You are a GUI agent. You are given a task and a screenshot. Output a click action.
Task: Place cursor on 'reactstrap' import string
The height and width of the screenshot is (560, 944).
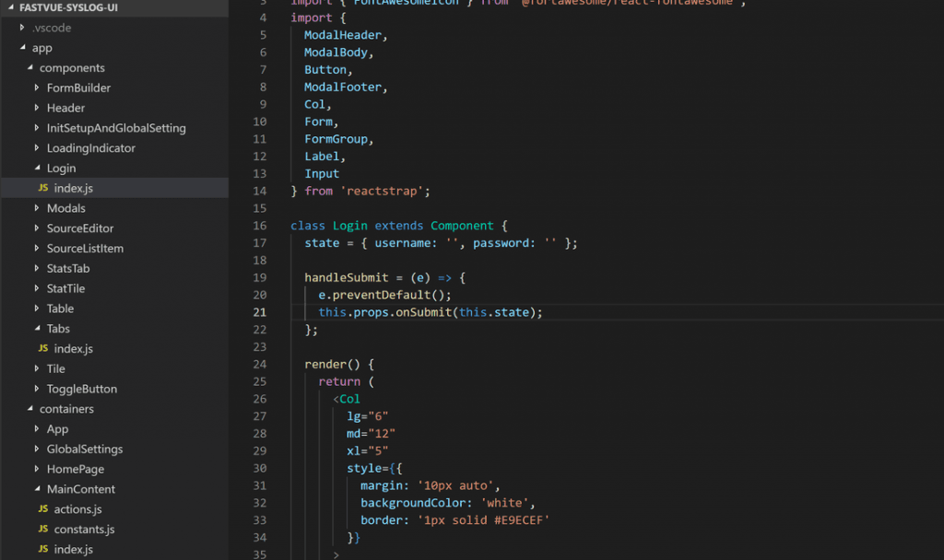382,191
